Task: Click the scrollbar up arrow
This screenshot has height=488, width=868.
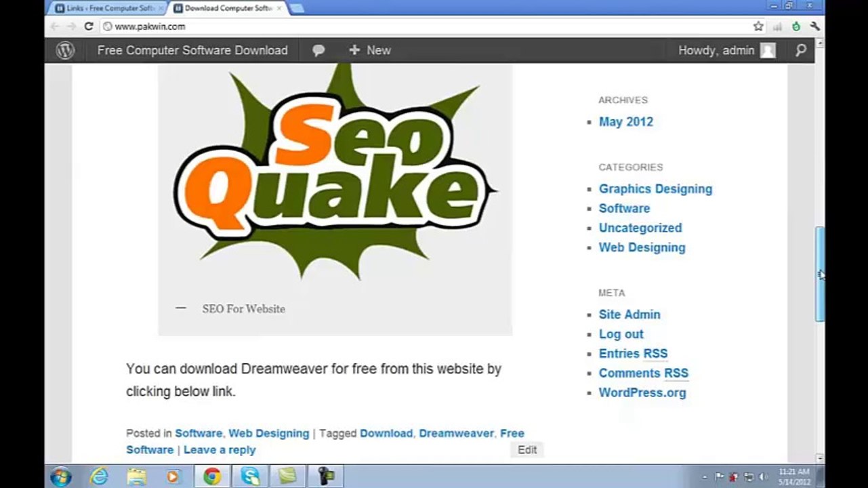Action: tap(820, 43)
